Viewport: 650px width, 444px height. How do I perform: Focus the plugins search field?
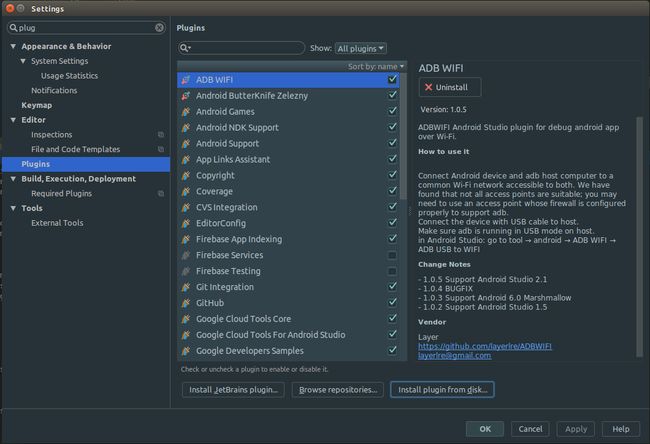[x=242, y=48]
